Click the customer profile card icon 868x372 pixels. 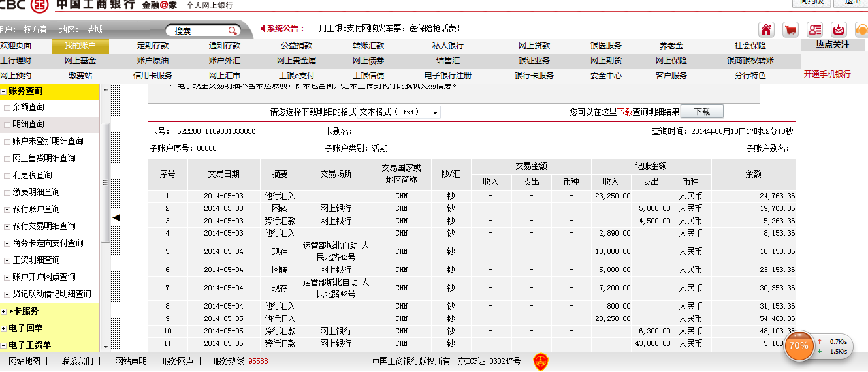pyautogui.click(x=814, y=30)
